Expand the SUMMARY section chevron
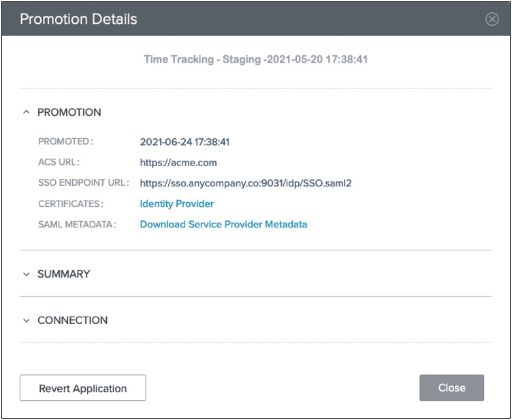Viewport: 512px width, 420px height. tap(27, 274)
